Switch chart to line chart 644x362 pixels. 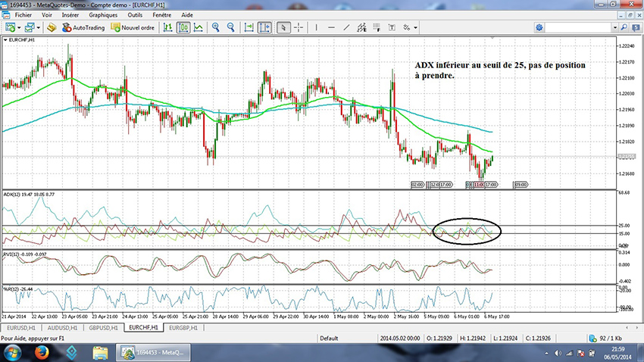click(199, 27)
